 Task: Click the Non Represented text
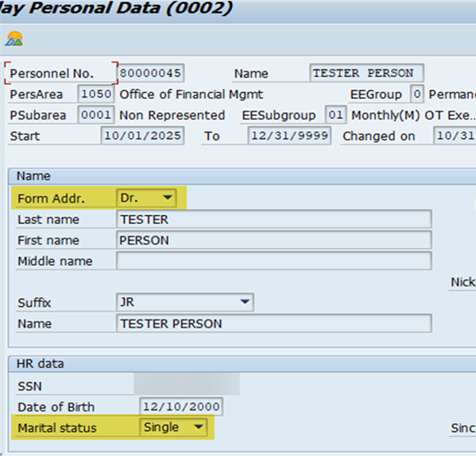click(x=172, y=115)
